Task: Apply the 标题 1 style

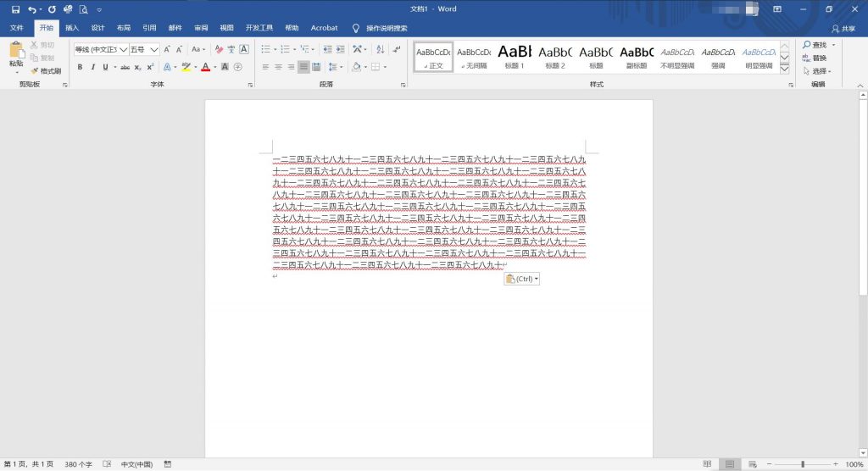Action: point(515,57)
